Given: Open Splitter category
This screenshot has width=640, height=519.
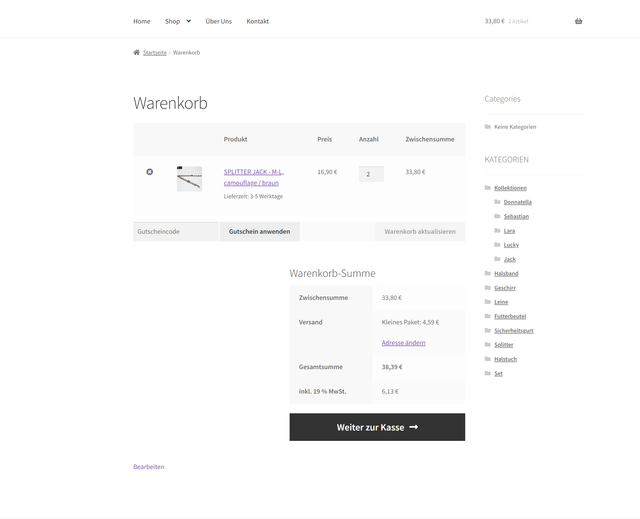Looking at the screenshot, I should (504, 345).
